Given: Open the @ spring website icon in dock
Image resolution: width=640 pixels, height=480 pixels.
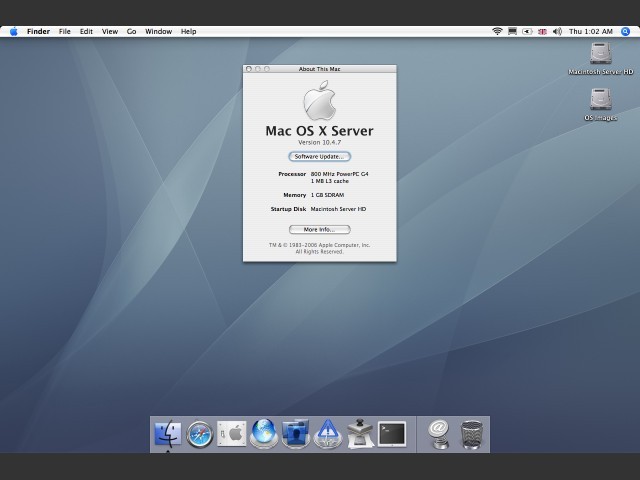Looking at the screenshot, I should pos(439,434).
